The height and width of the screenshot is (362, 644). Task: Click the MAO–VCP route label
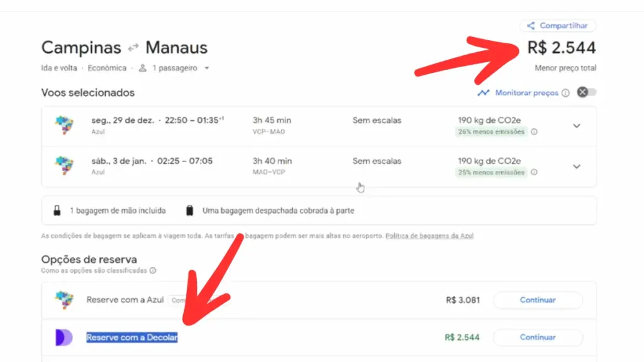[269, 172]
